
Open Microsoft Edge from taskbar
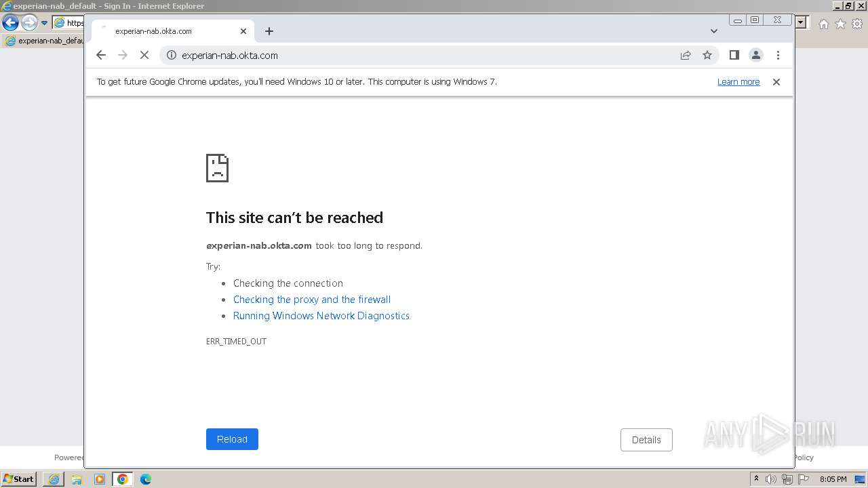(146, 479)
